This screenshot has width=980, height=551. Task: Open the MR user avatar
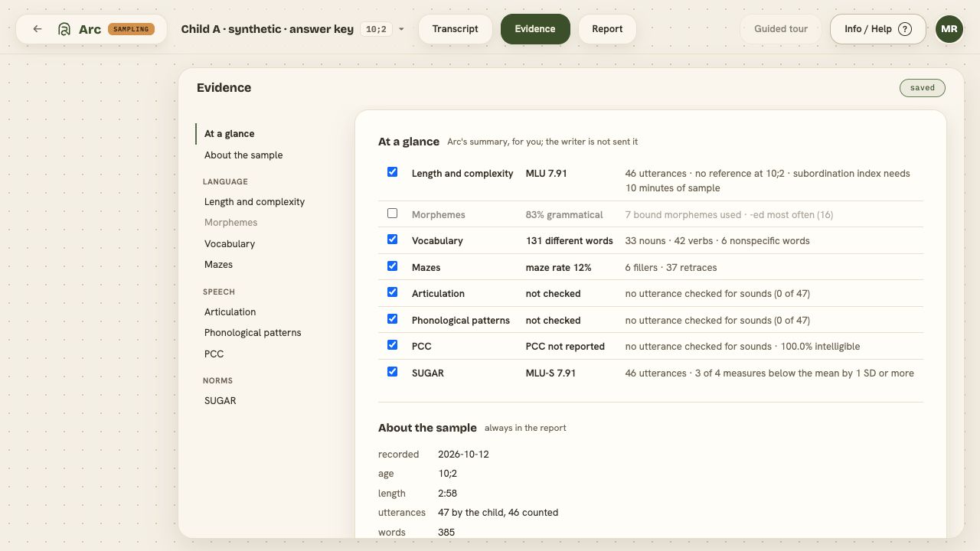coord(949,29)
